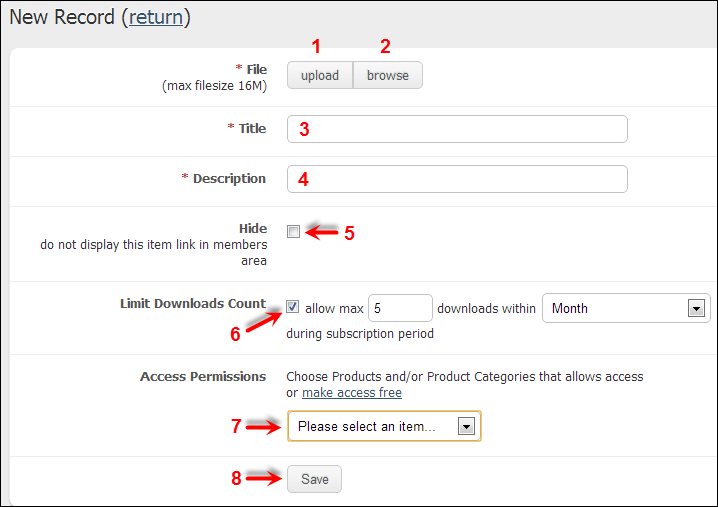Open the browse file button
718x507 pixels.
point(388,75)
